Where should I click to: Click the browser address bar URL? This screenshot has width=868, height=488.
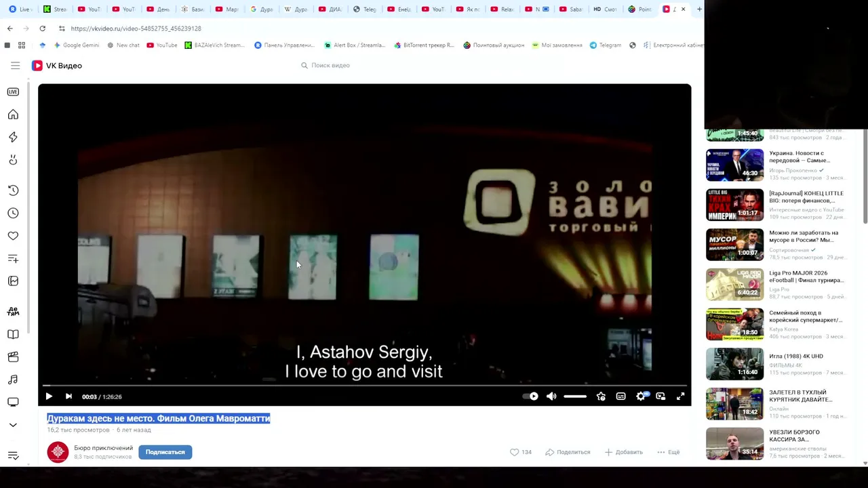(x=136, y=28)
